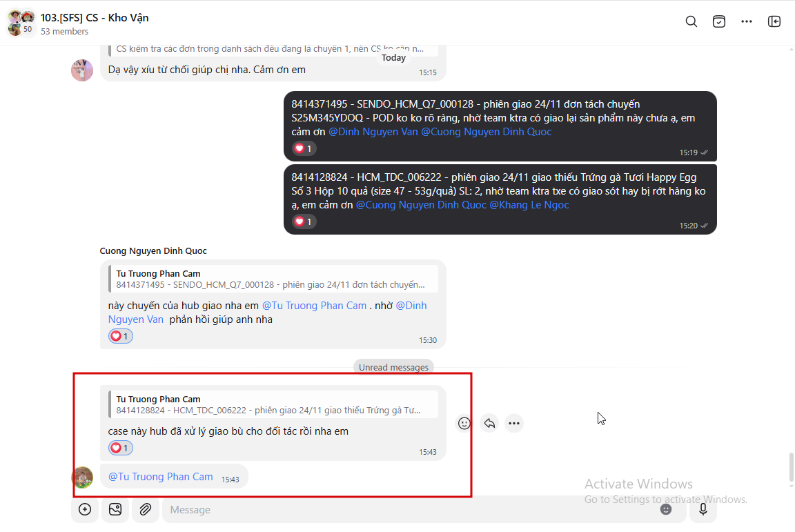Click sender name Cuong Nguyen Dinh Quoc
The width and height of the screenshot is (795, 532).
tap(153, 251)
